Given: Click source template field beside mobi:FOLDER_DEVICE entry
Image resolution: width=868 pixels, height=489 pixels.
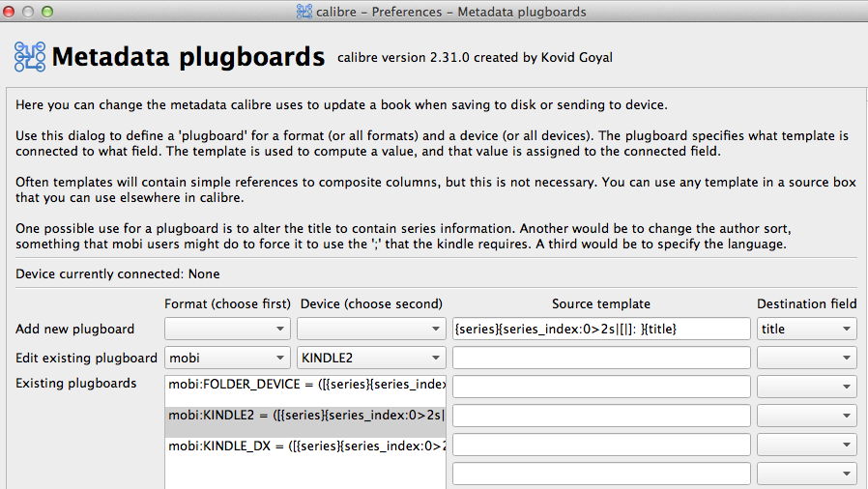Looking at the screenshot, I should point(600,388).
